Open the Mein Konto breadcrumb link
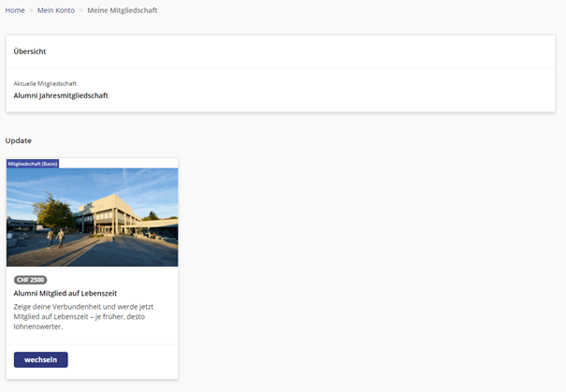The height and width of the screenshot is (392, 566). (56, 10)
